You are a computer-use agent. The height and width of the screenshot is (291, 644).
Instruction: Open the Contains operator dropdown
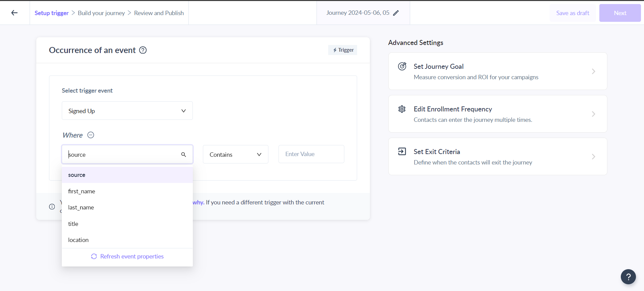click(x=235, y=154)
